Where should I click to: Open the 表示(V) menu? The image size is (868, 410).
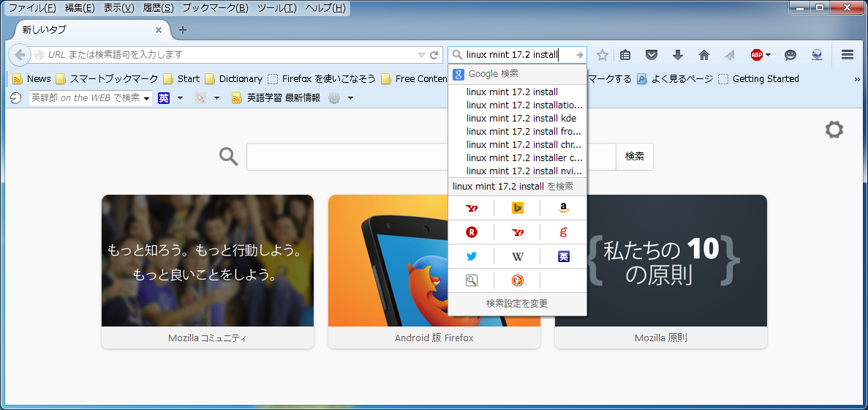click(x=119, y=8)
